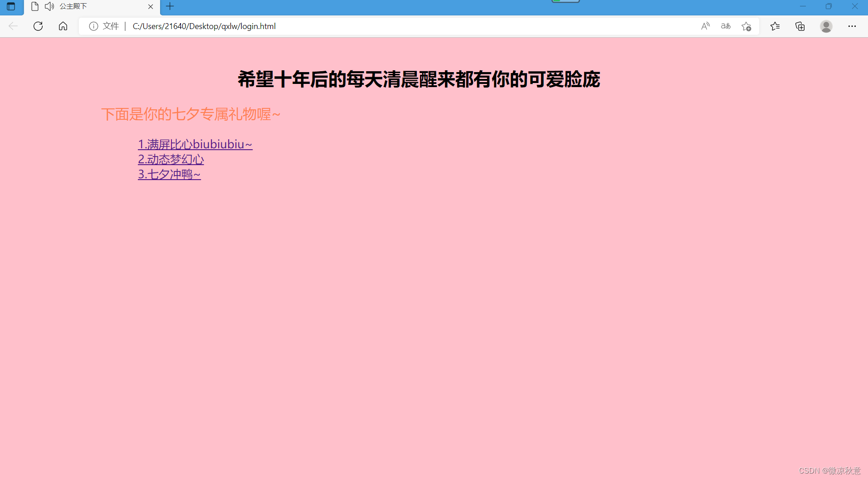Restore down the browser window
The image size is (868, 479).
click(829, 6)
